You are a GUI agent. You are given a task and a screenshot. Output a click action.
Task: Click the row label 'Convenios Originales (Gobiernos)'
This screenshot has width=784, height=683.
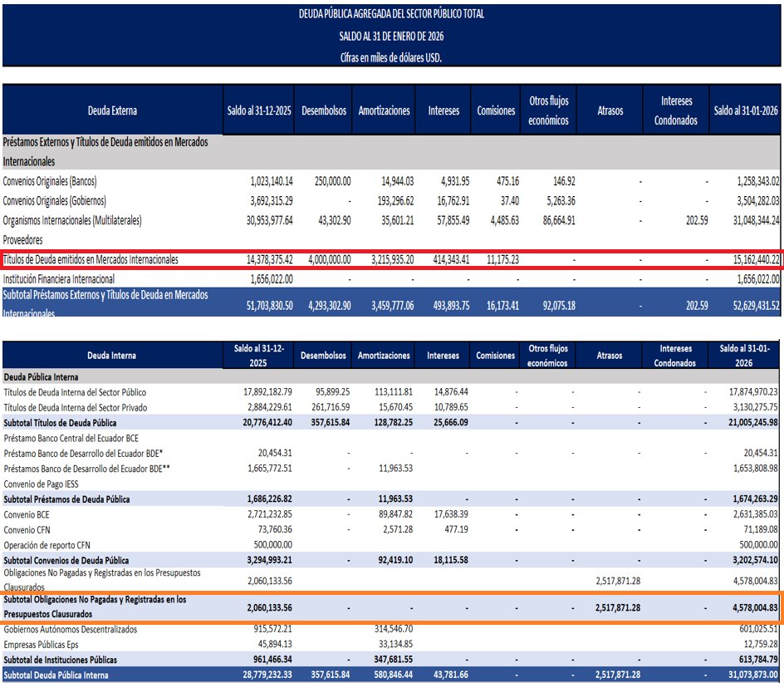(55, 200)
